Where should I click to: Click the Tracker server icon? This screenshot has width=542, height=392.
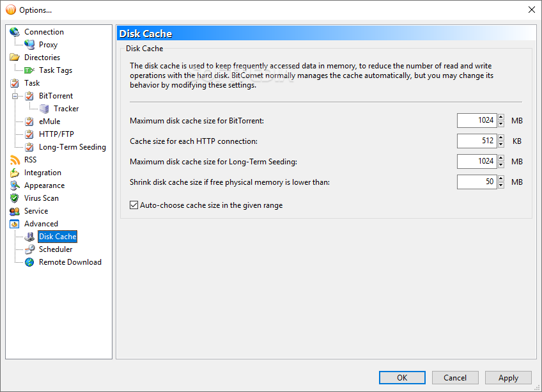pyautogui.click(x=44, y=109)
